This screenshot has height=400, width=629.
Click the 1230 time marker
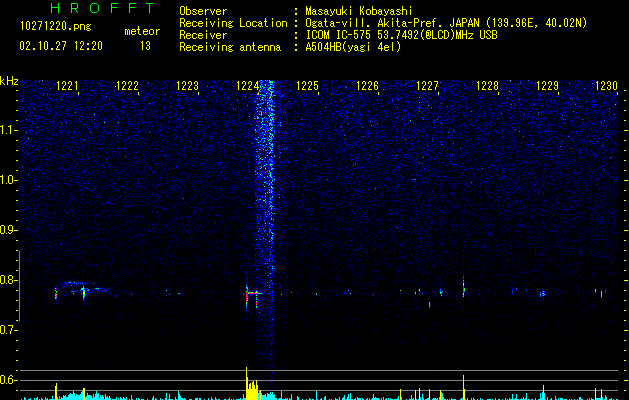(x=606, y=86)
